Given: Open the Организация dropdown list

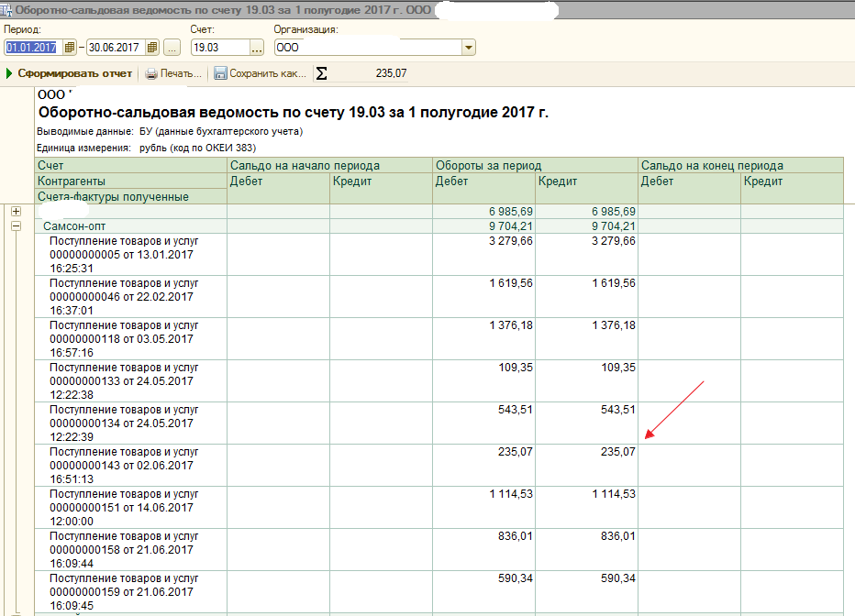Looking at the screenshot, I should (469, 48).
